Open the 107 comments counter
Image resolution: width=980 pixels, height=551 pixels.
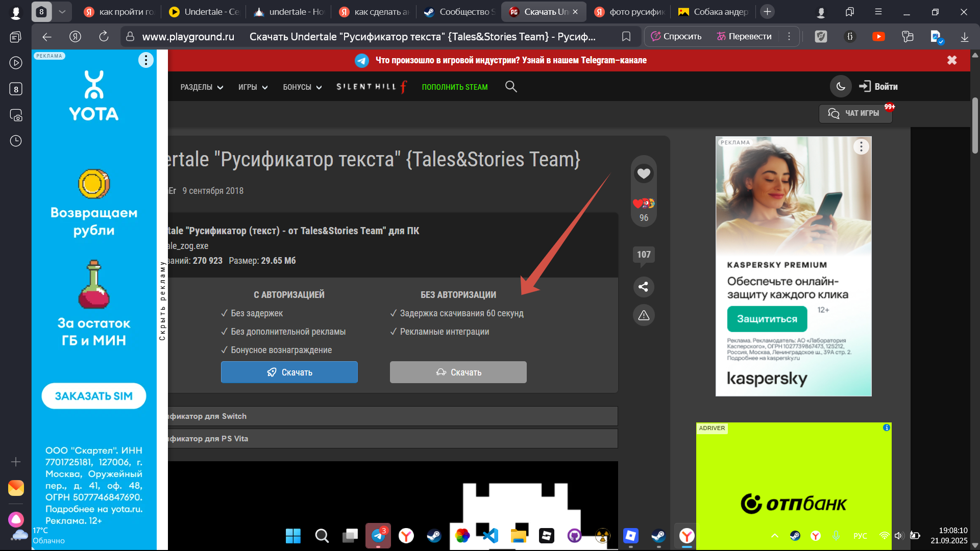644,255
